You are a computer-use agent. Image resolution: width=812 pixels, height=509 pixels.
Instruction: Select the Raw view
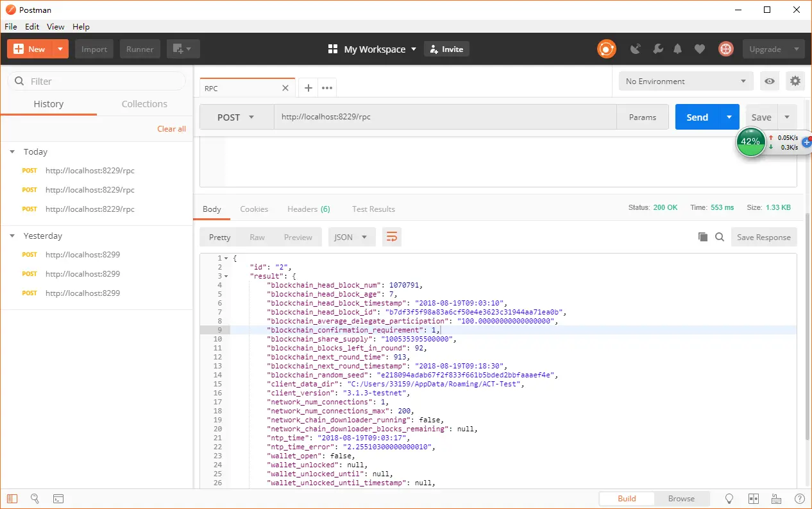[x=257, y=237]
